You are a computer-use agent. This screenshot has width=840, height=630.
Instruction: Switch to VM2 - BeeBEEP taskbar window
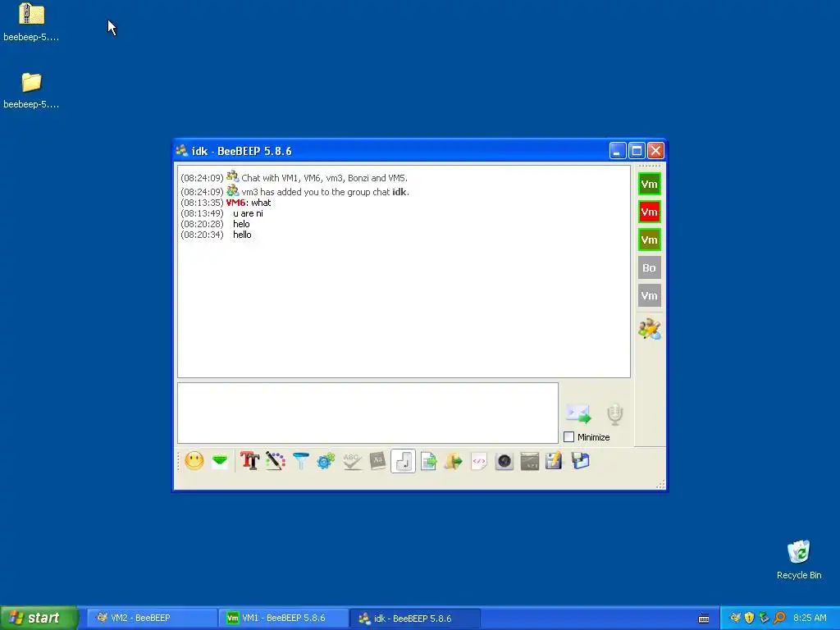pos(152,618)
